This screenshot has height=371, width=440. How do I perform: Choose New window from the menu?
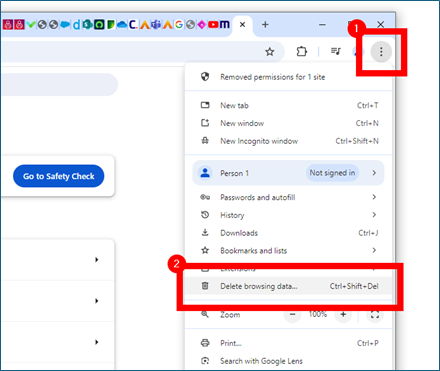[289, 123]
